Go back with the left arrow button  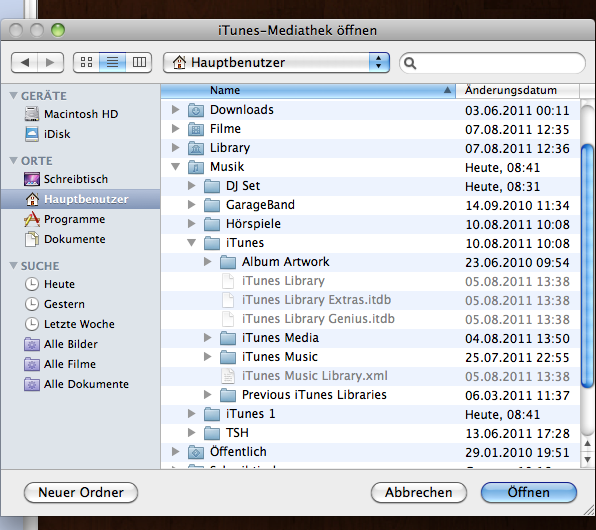[x=25, y=62]
